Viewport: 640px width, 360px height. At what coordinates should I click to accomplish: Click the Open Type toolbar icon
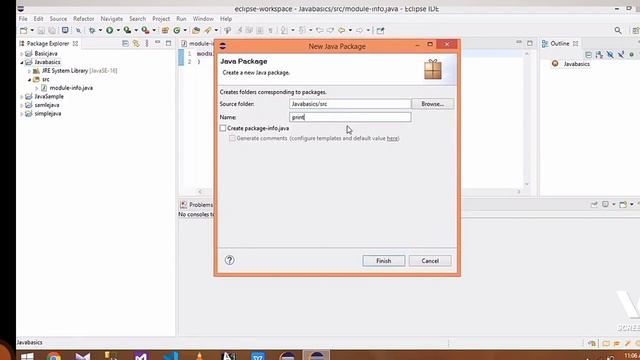196,30
